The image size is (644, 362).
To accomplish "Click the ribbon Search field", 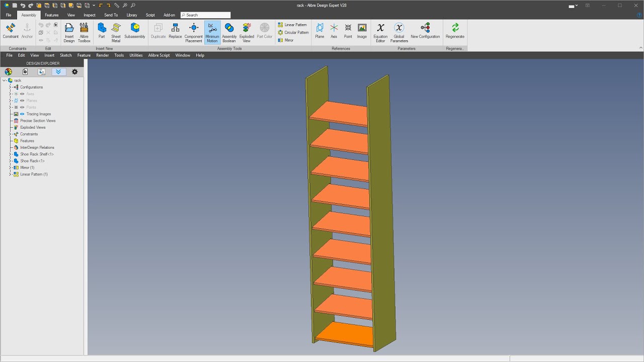I will pyautogui.click(x=205, y=15).
